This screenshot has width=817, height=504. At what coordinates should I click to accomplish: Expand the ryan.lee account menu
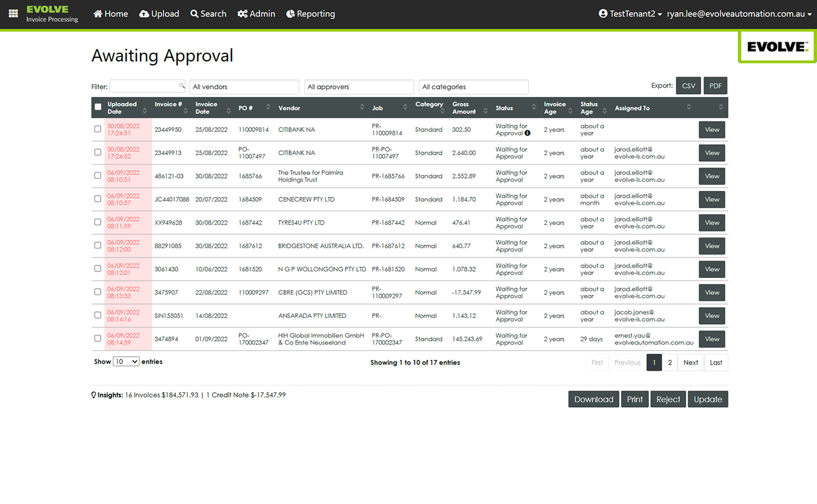pos(739,13)
